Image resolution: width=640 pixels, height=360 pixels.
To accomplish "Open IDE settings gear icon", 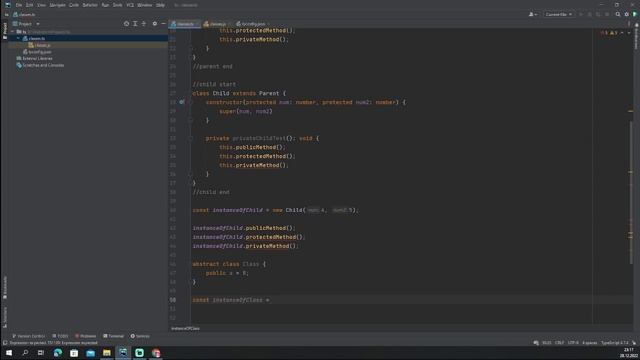I will [627, 14].
